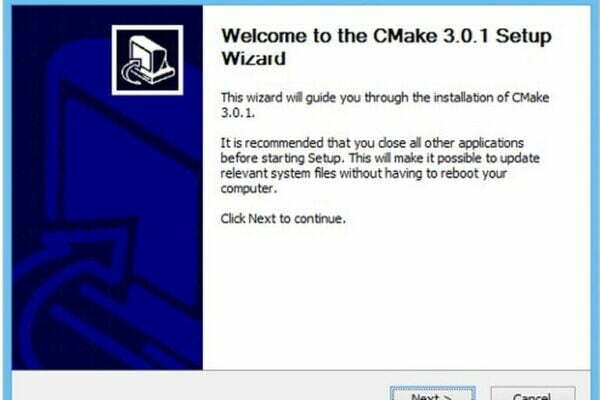
Task: Click the 'before starting Setup' text line
Action: [x=380, y=158]
